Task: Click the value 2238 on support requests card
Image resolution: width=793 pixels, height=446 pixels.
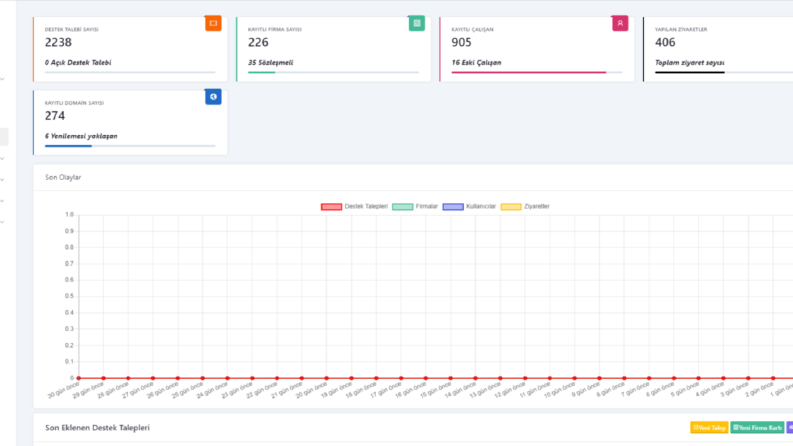Action: [58, 42]
